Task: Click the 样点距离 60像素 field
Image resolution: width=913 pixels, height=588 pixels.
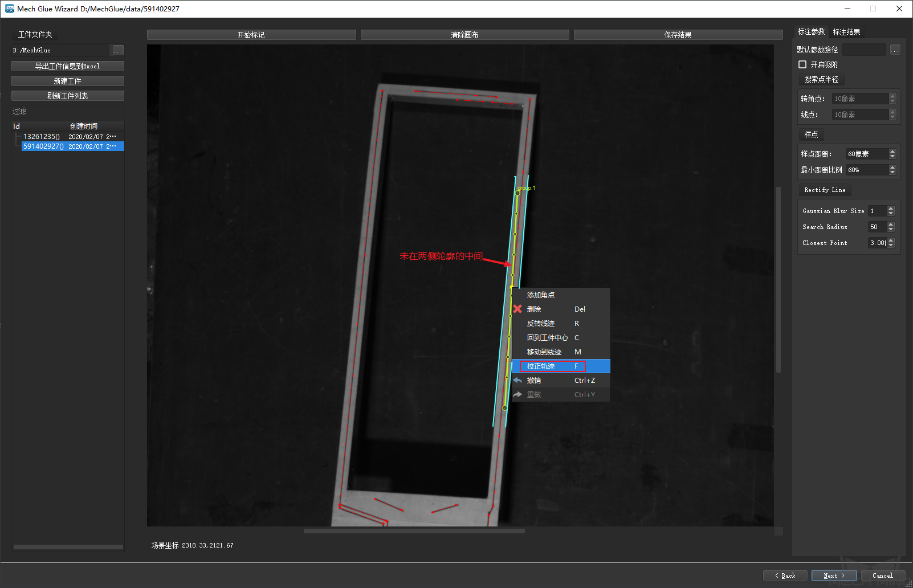Action: [x=867, y=154]
